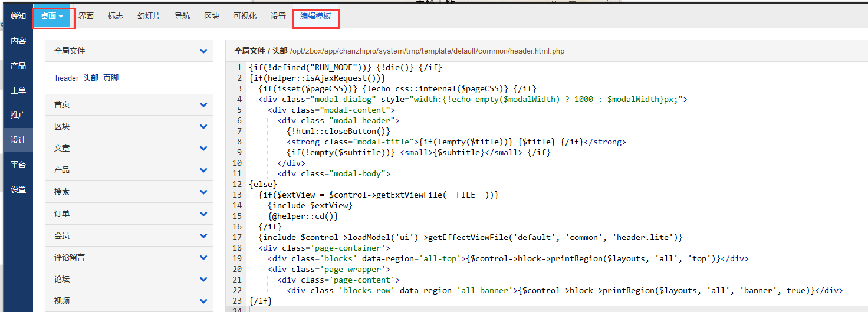Click line 22 all-banner blocks row code
Screen dimensions: 868x312
pyautogui.click(x=565, y=290)
